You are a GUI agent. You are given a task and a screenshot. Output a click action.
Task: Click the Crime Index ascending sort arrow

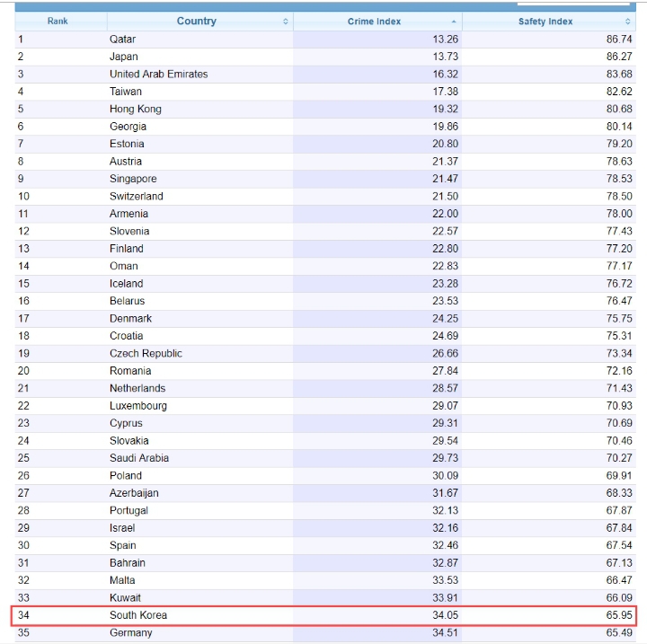click(454, 22)
